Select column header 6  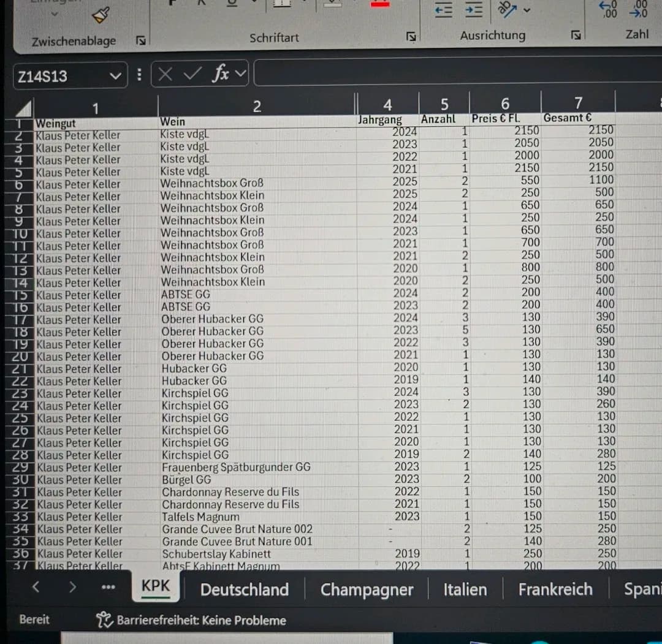coord(505,103)
